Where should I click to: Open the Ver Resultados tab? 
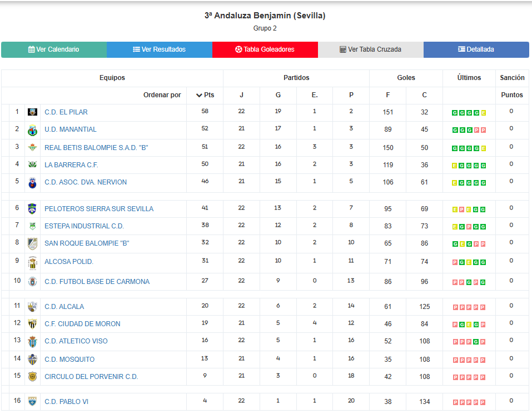pos(160,49)
